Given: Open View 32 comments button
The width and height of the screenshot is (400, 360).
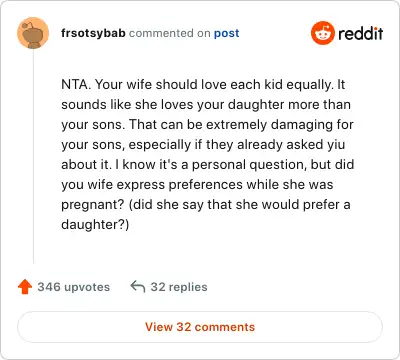Looking at the screenshot, I should point(200,327).
